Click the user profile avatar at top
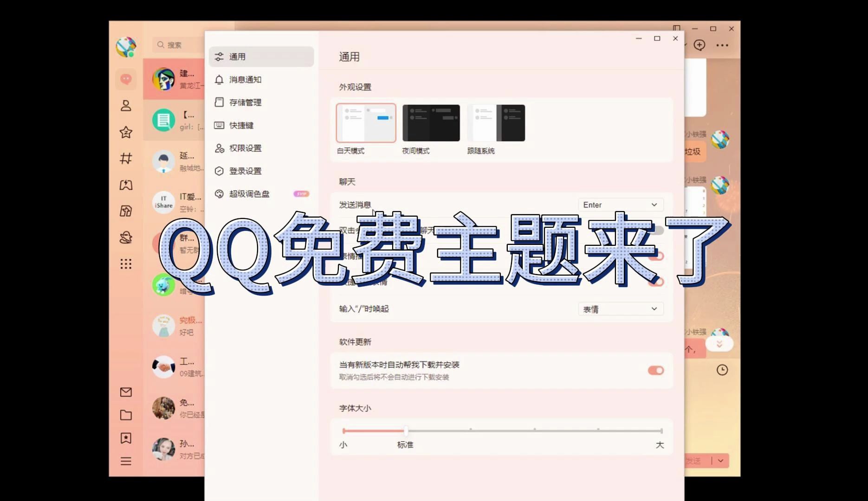The image size is (868, 501). [x=126, y=47]
